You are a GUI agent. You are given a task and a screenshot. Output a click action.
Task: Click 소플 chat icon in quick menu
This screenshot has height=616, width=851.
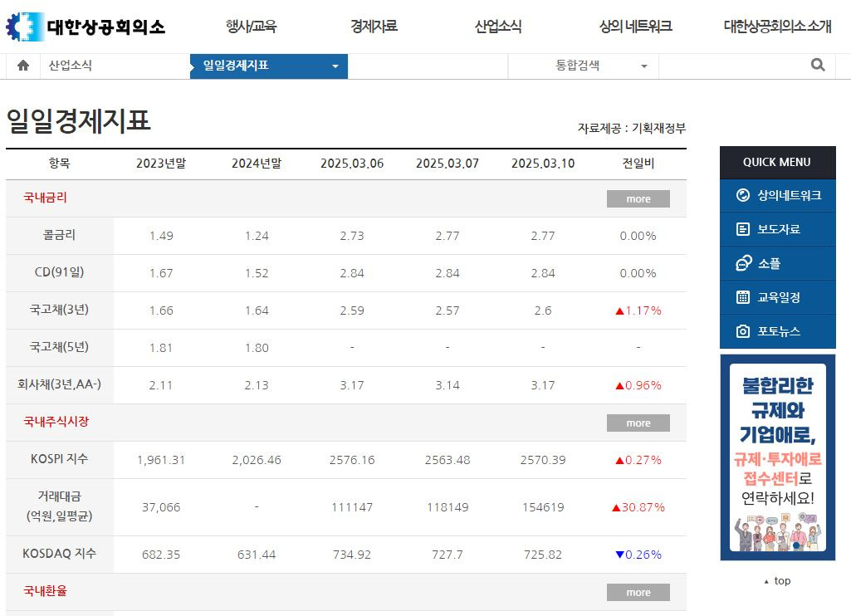point(743,263)
